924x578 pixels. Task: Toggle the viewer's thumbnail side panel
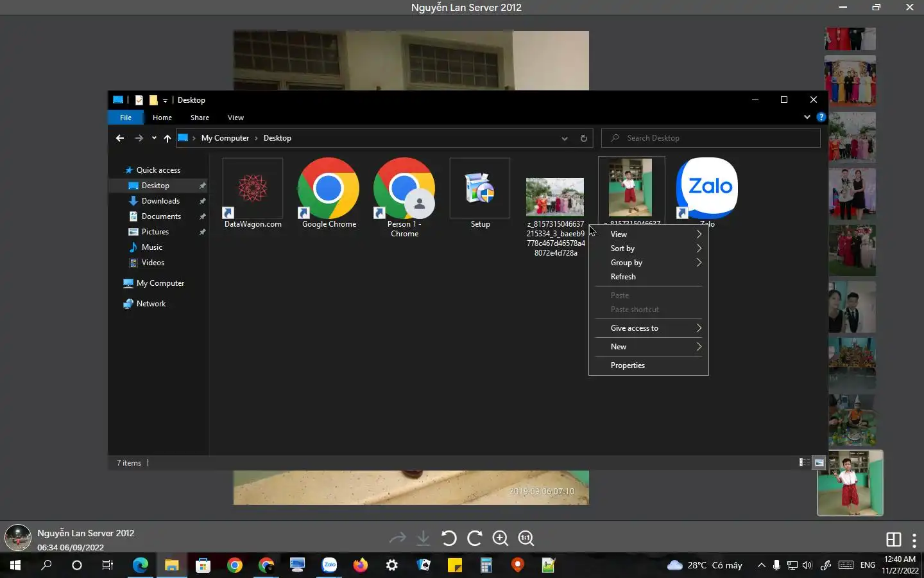pos(894,539)
